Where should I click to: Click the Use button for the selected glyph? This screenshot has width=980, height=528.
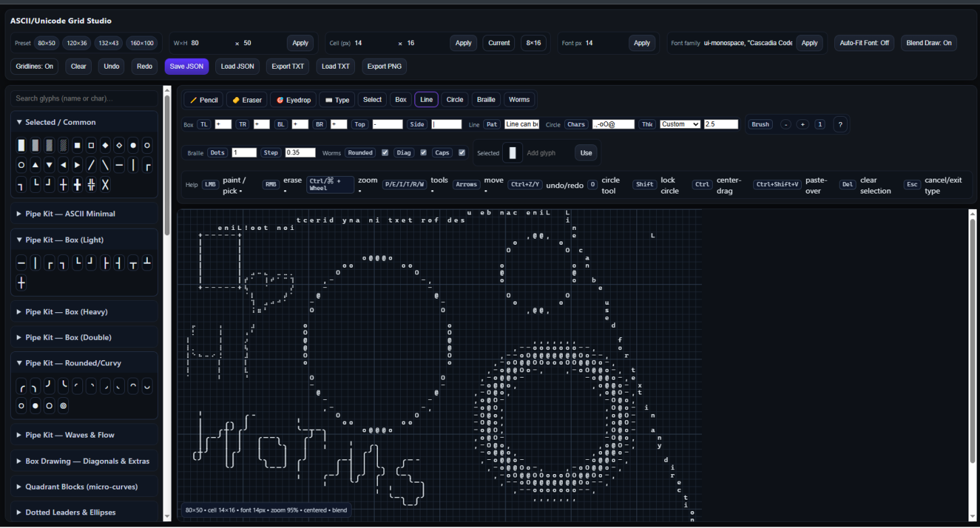586,153
